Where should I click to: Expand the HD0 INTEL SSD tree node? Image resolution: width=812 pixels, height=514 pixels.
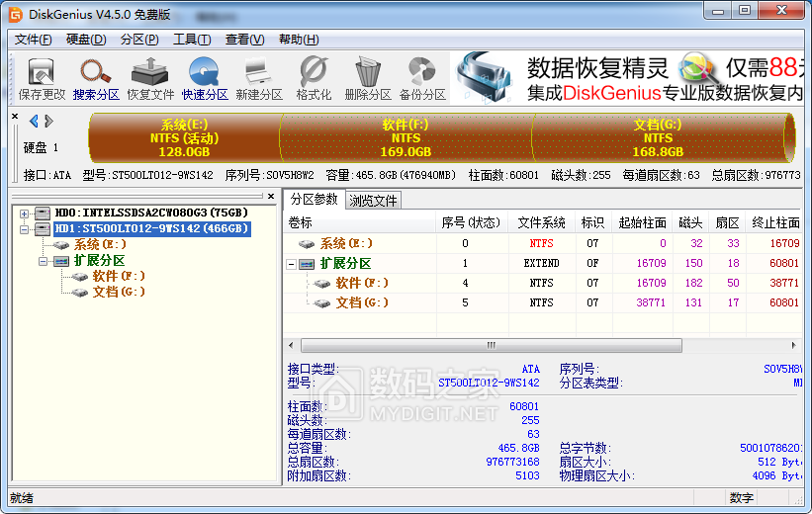pos(24,214)
